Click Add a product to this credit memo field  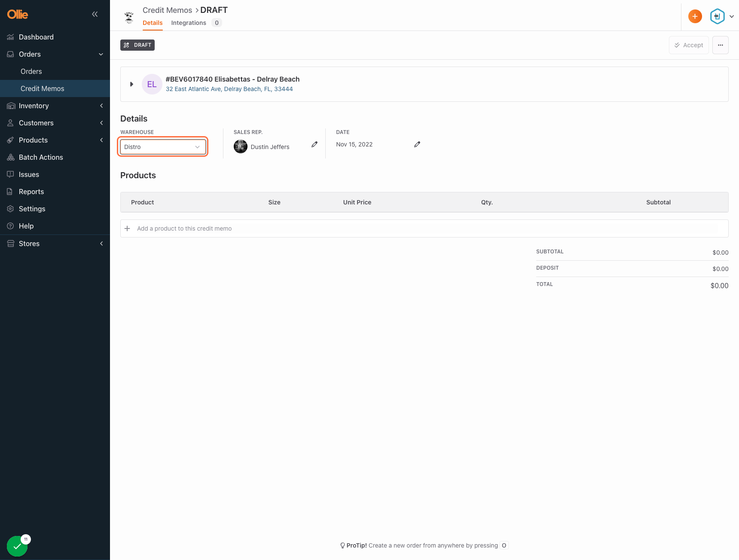(x=424, y=228)
